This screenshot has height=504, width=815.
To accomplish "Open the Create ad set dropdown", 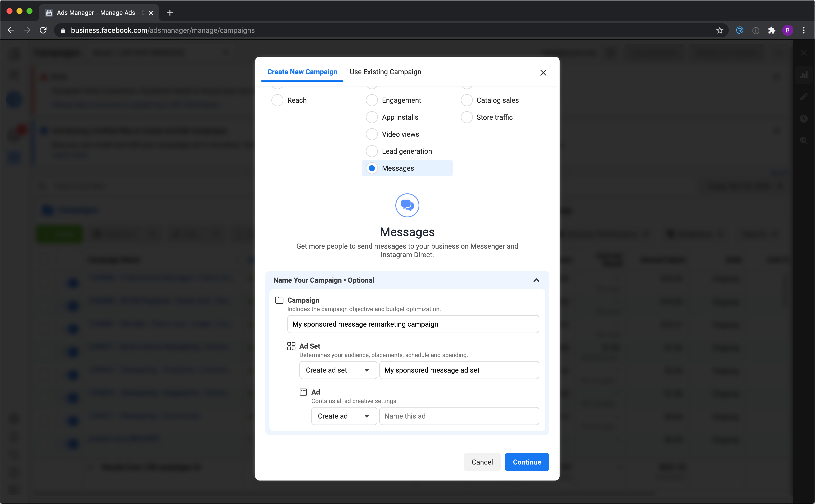I will pyautogui.click(x=338, y=370).
